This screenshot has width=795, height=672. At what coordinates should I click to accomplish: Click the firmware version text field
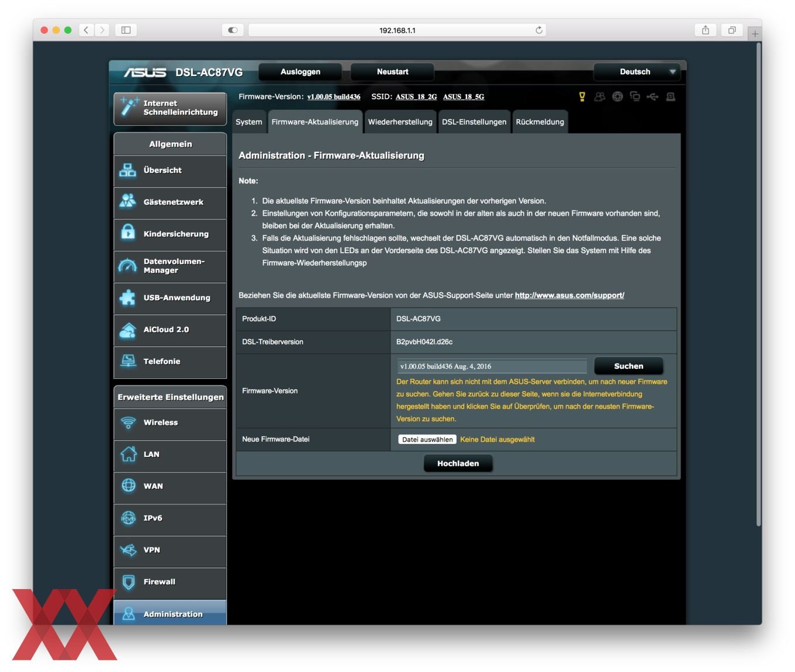click(x=492, y=366)
